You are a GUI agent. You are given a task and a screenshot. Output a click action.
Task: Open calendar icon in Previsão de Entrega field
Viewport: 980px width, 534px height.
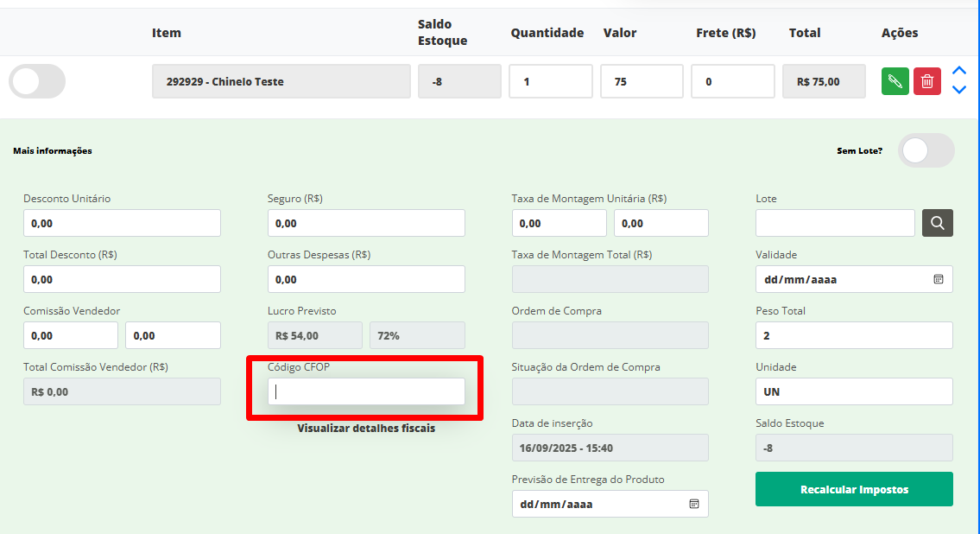tap(694, 504)
